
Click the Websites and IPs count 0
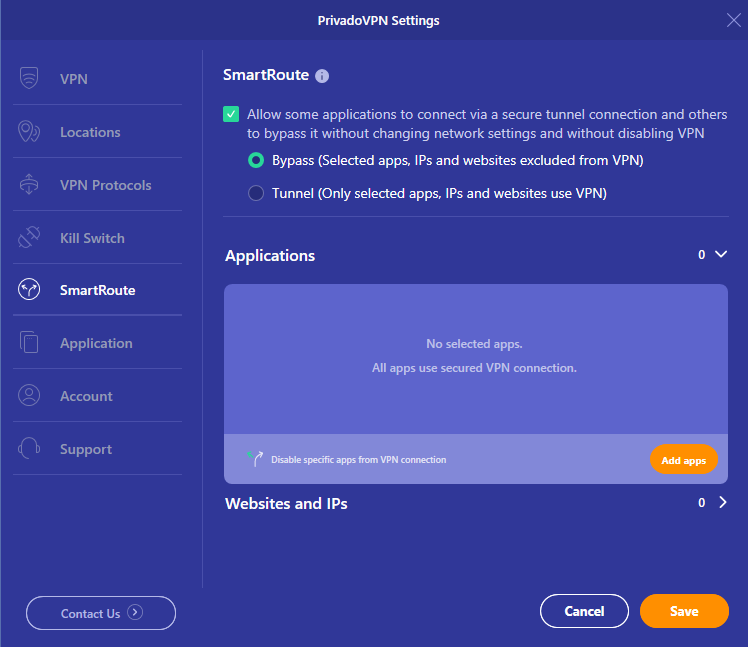702,503
